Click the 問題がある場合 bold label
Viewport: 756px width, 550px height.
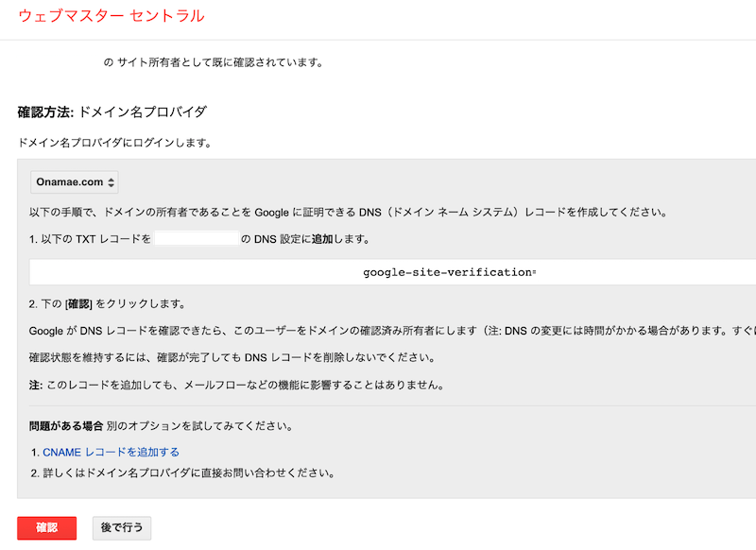66,426
